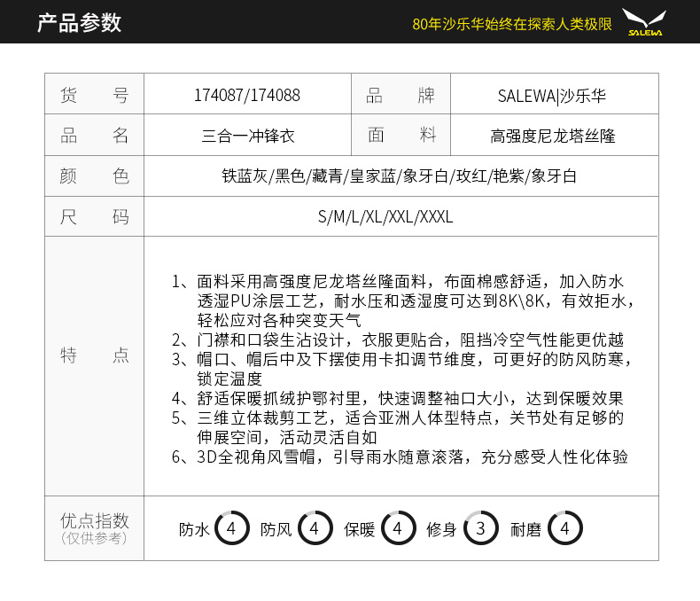This screenshot has width=700, height=601.
Task: Select the 面料 label cell
Action: click(401, 135)
